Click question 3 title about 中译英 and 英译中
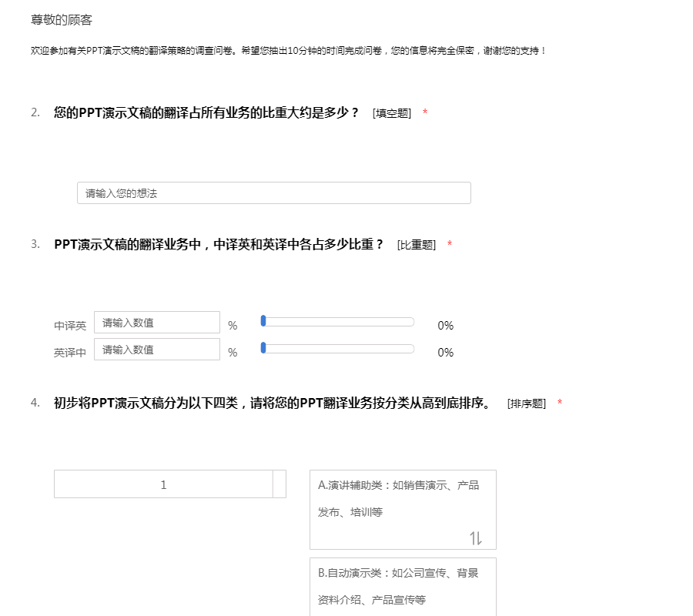 (219, 244)
